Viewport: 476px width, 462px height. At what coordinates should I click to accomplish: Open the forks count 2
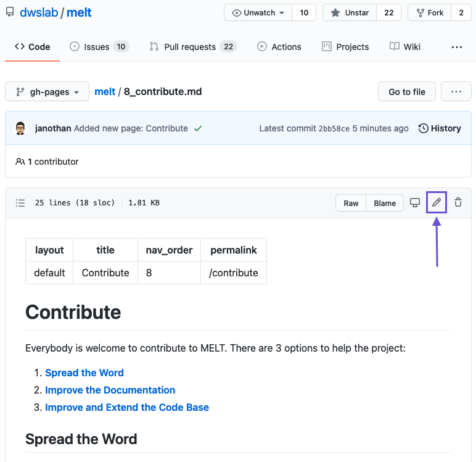(x=461, y=12)
